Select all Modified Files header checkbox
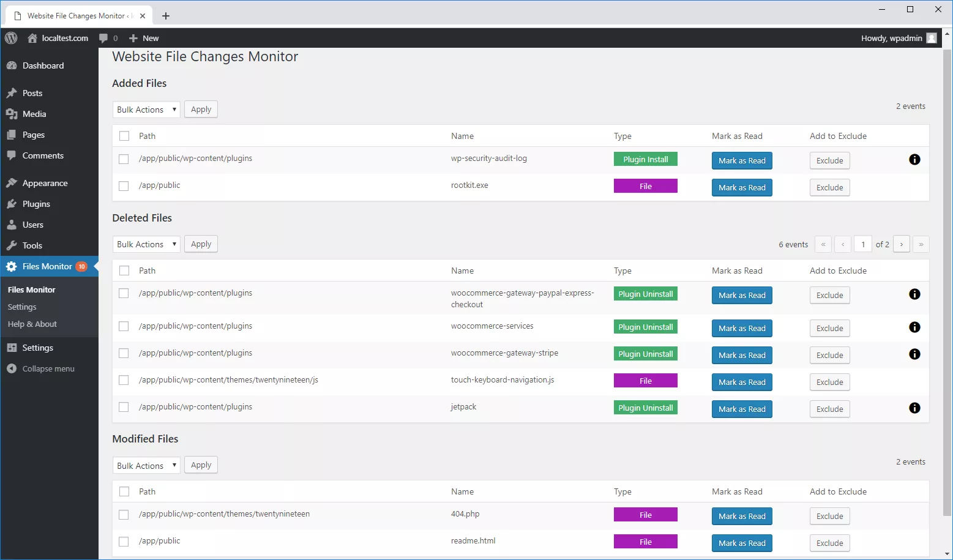953x560 pixels. tap(124, 491)
